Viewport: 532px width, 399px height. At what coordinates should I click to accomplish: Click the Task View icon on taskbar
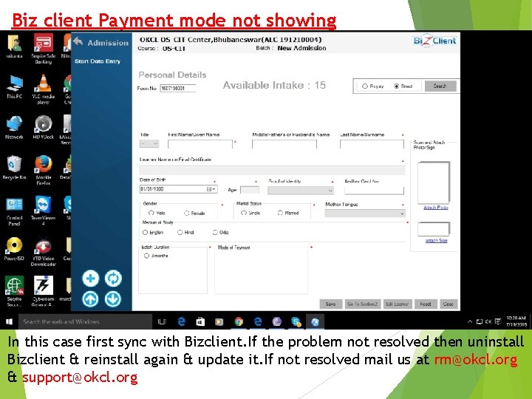pos(162,321)
